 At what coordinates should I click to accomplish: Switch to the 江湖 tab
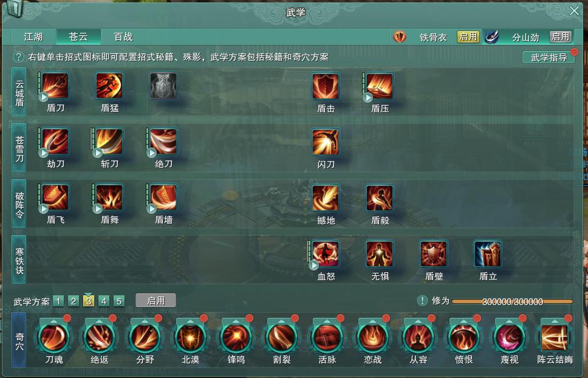coord(33,36)
